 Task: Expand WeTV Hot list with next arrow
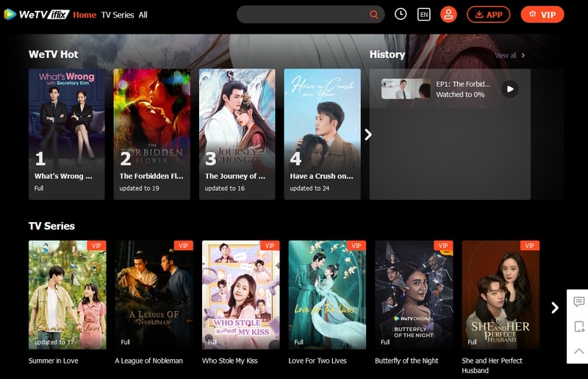click(368, 135)
